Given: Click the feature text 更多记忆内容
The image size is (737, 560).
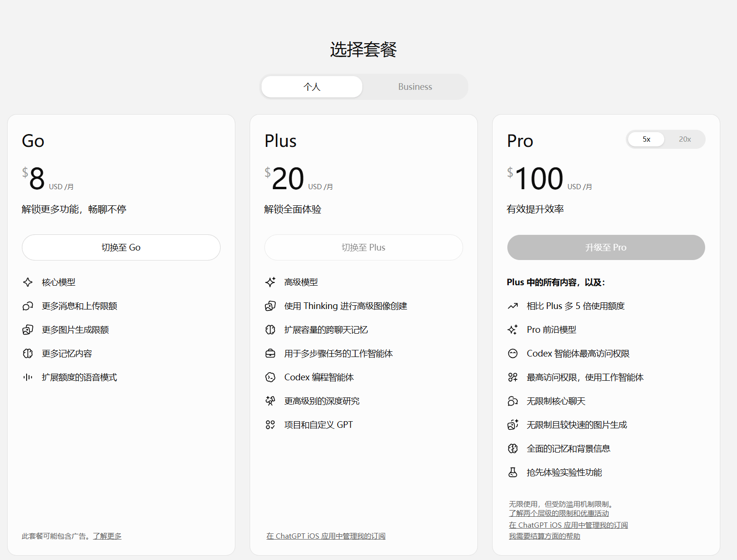Looking at the screenshot, I should 67,354.
